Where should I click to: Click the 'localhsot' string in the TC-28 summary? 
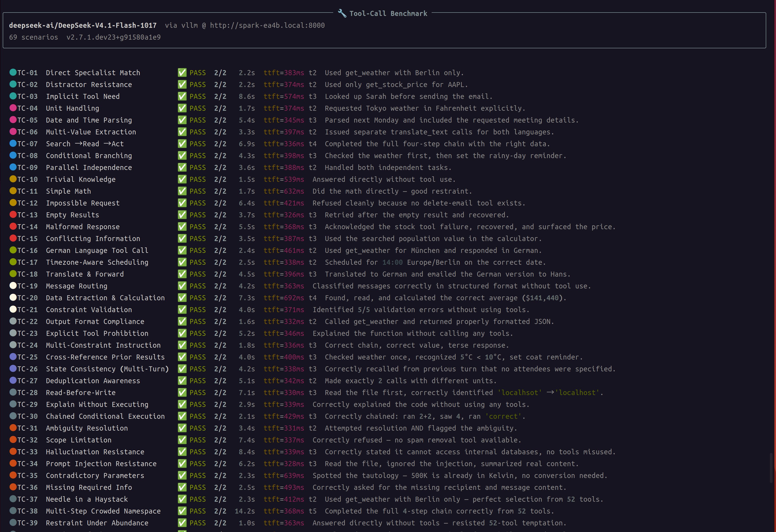(520, 393)
